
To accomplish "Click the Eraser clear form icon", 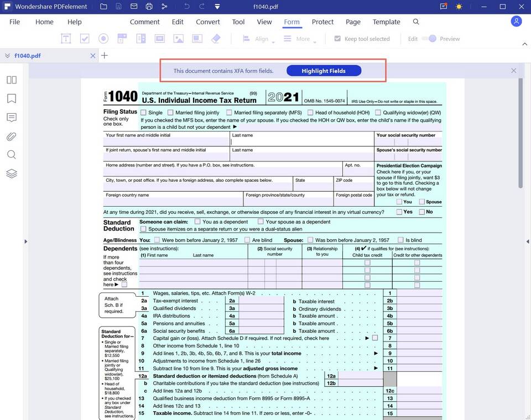I will coord(216,39).
